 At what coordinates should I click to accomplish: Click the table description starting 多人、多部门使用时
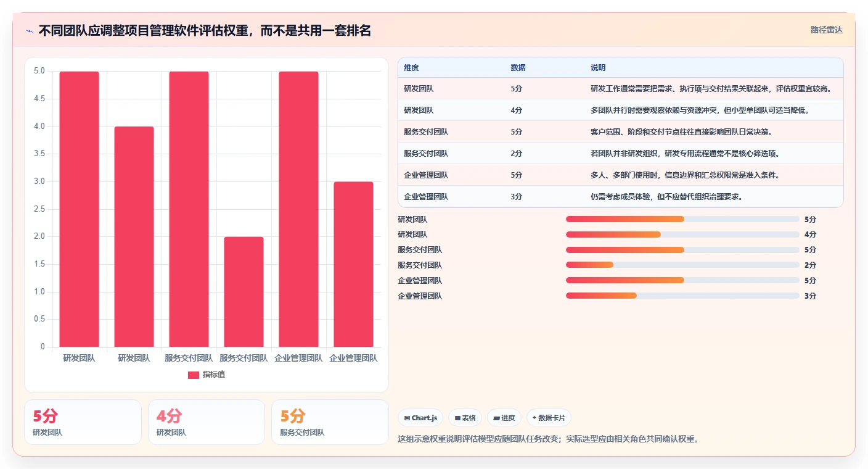pos(685,175)
